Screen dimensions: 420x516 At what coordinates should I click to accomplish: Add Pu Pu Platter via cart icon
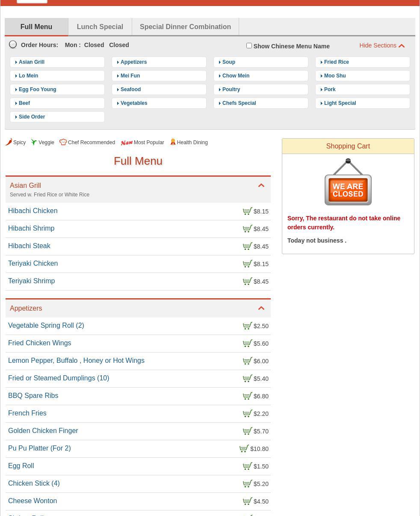point(244,449)
